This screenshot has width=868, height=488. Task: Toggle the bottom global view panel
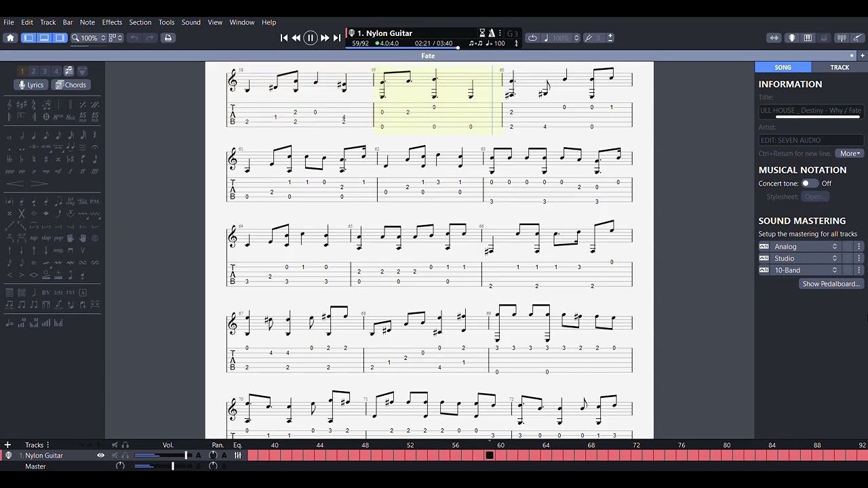(x=44, y=38)
